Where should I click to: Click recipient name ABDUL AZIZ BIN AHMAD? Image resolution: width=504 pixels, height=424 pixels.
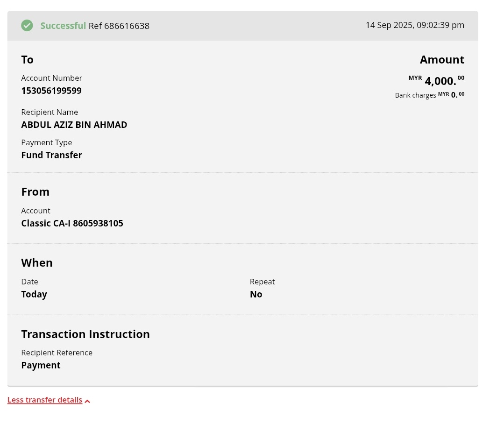(x=74, y=125)
